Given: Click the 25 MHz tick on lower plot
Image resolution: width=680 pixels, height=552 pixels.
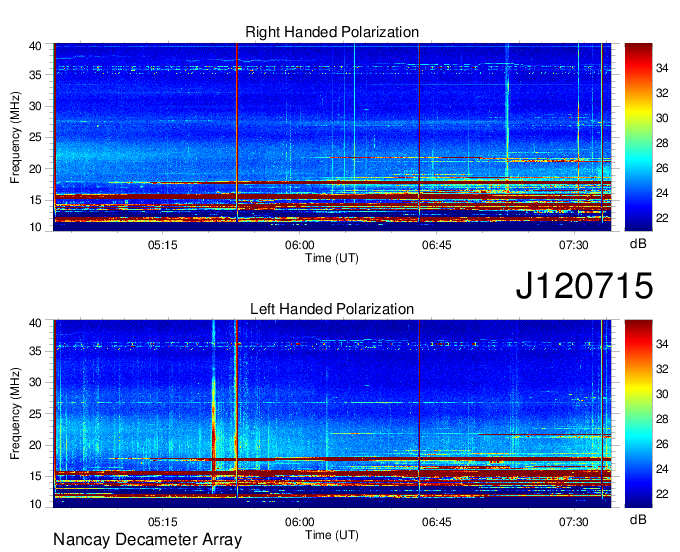Looking at the screenshot, I should tap(36, 414).
